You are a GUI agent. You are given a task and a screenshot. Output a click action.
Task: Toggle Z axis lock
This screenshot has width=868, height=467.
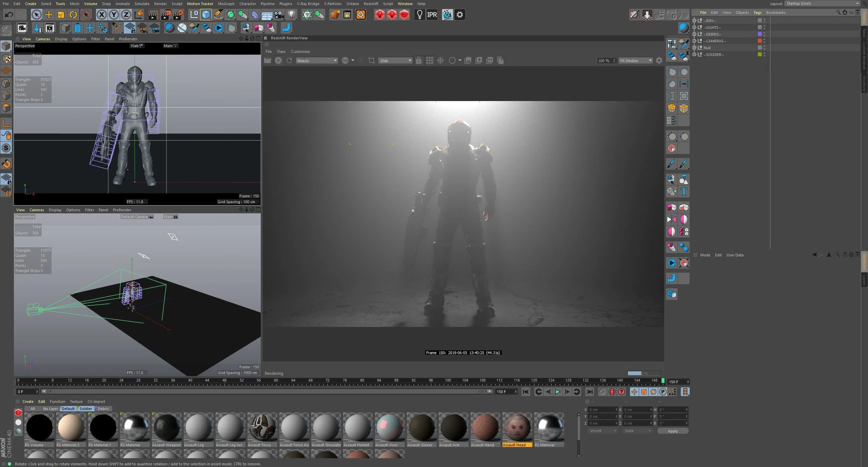coord(126,15)
